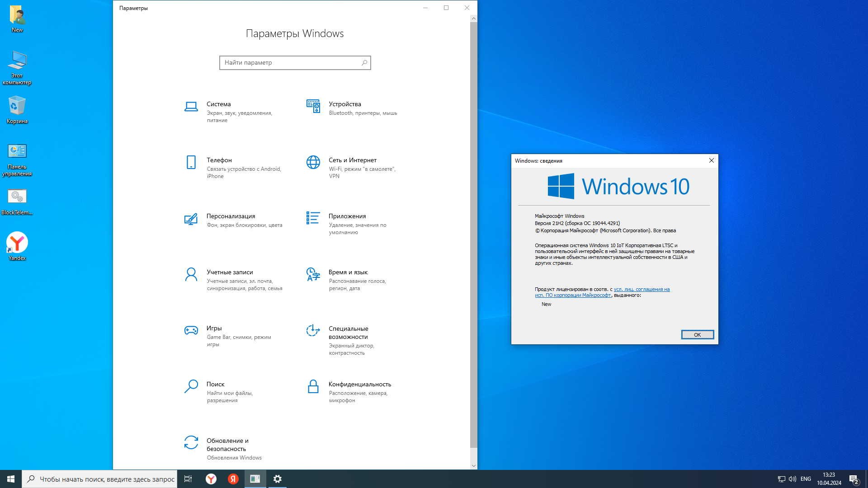Screen dimensions: 868x488
Task: Open the Приложения settings category
Action: tap(347, 216)
